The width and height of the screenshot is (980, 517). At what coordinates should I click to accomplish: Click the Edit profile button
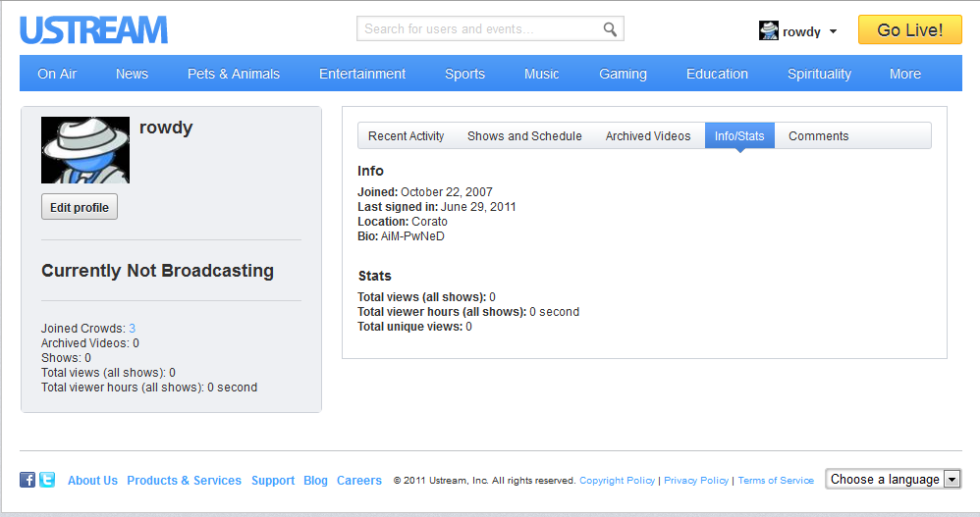(80, 207)
